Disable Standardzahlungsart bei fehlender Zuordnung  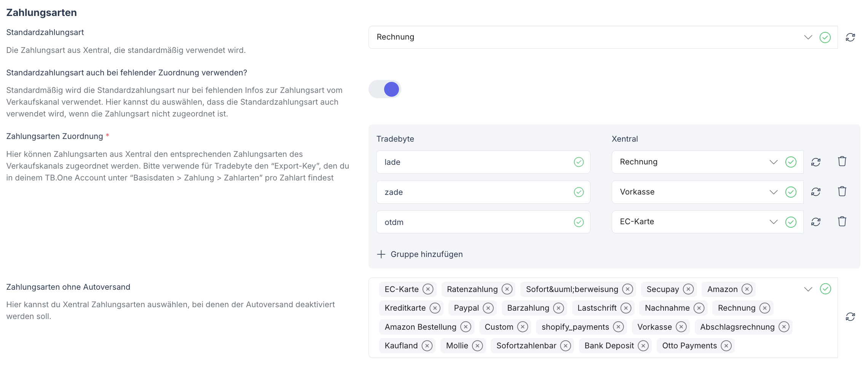pyautogui.click(x=385, y=89)
